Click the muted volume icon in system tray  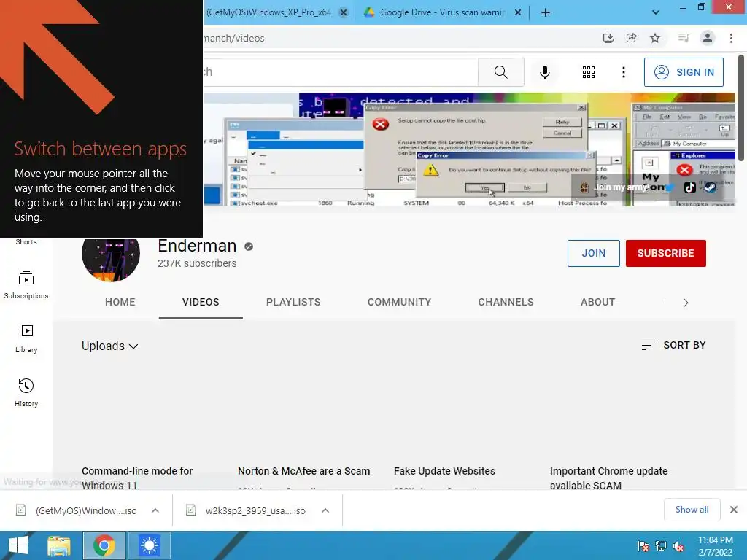click(x=678, y=546)
